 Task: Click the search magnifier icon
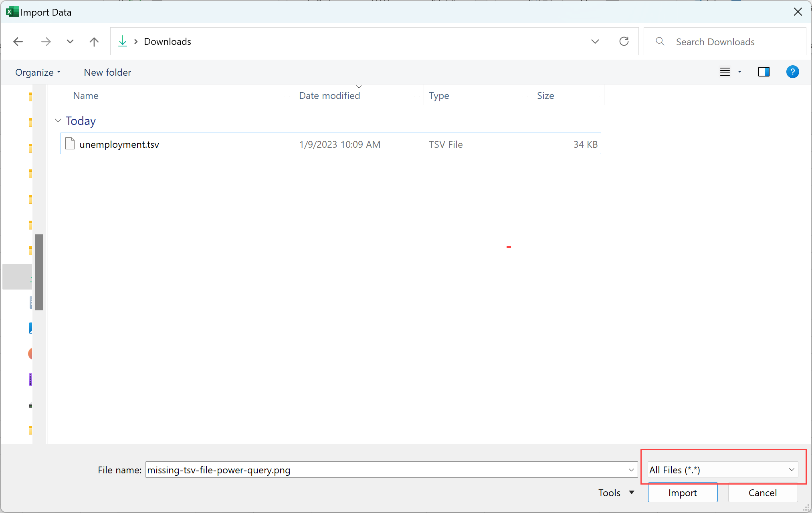[660, 42]
